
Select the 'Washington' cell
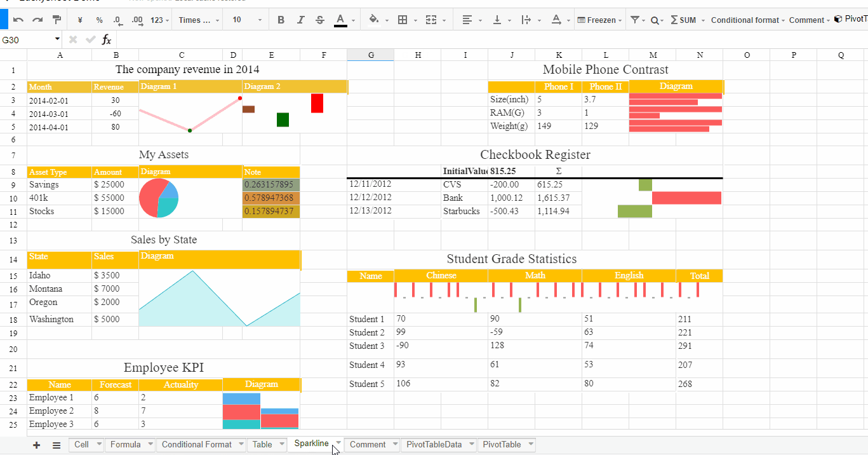click(60, 320)
